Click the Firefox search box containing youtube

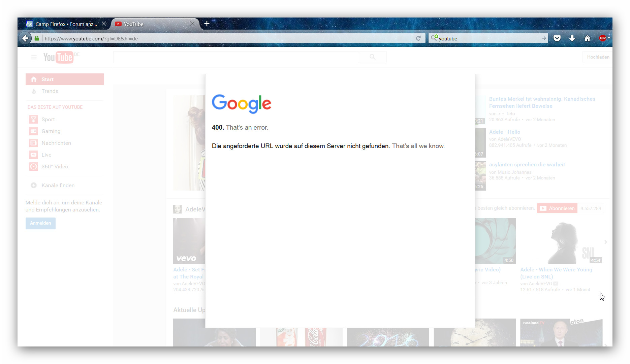(x=489, y=38)
